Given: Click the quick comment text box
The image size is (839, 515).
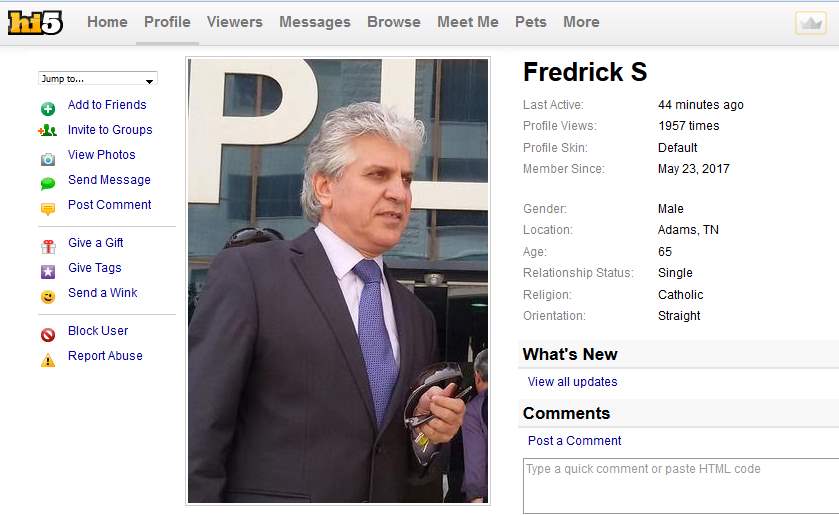Looking at the screenshot, I should (681, 486).
